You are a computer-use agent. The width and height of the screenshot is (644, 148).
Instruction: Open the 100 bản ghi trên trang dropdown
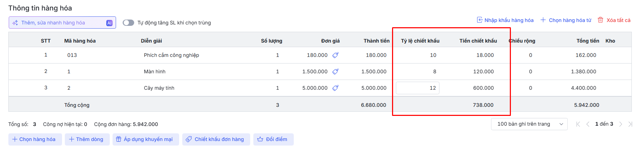(529, 124)
